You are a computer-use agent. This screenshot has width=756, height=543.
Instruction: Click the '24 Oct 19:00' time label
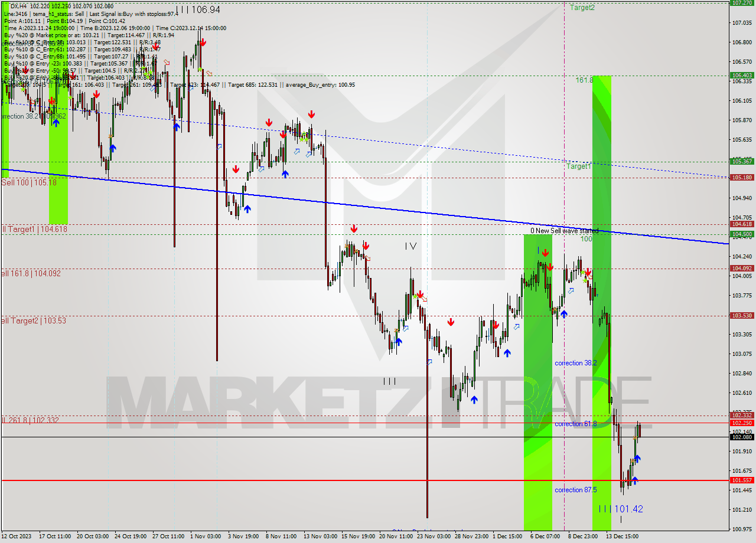[x=130, y=537]
